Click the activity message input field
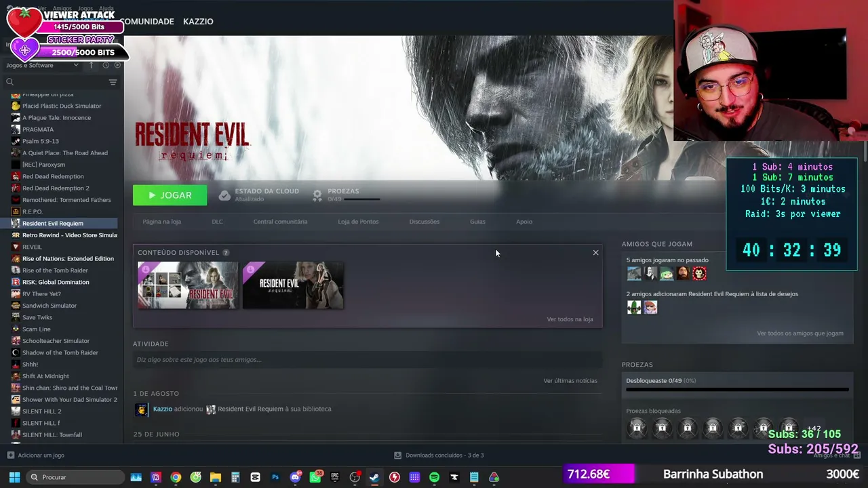 point(368,360)
